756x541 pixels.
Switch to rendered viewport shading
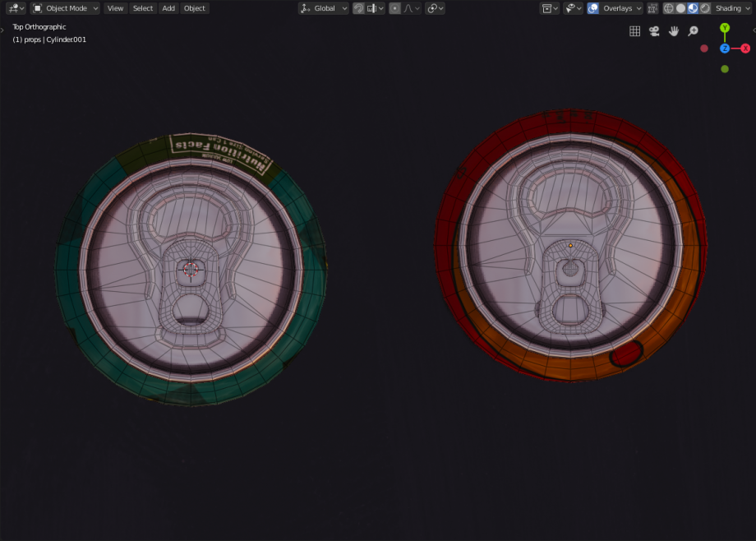click(705, 8)
